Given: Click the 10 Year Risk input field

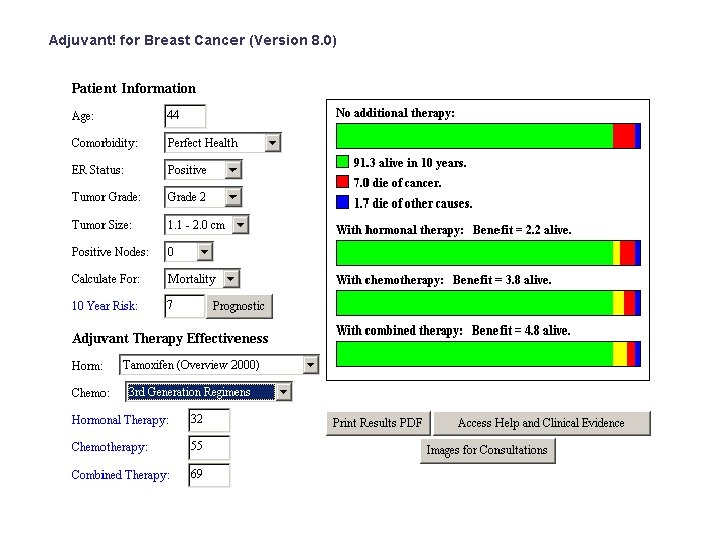Looking at the screenshot, I should [185, 306].
